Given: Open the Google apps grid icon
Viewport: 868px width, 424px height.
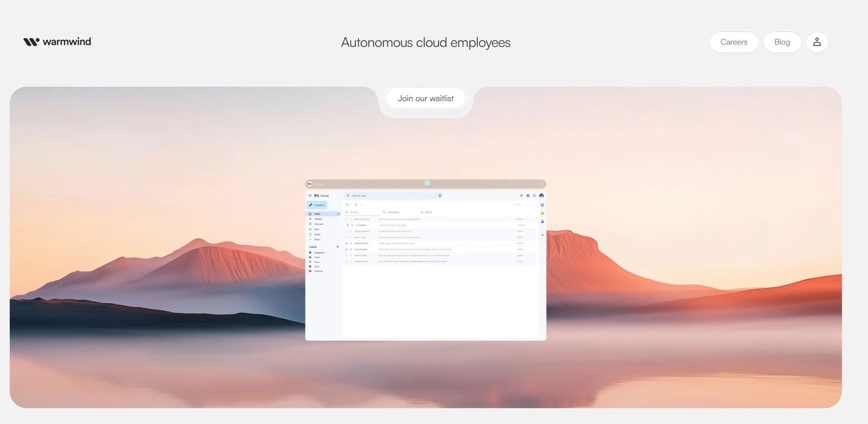Looking at the screenshot, I should click(x=534, y=195).
